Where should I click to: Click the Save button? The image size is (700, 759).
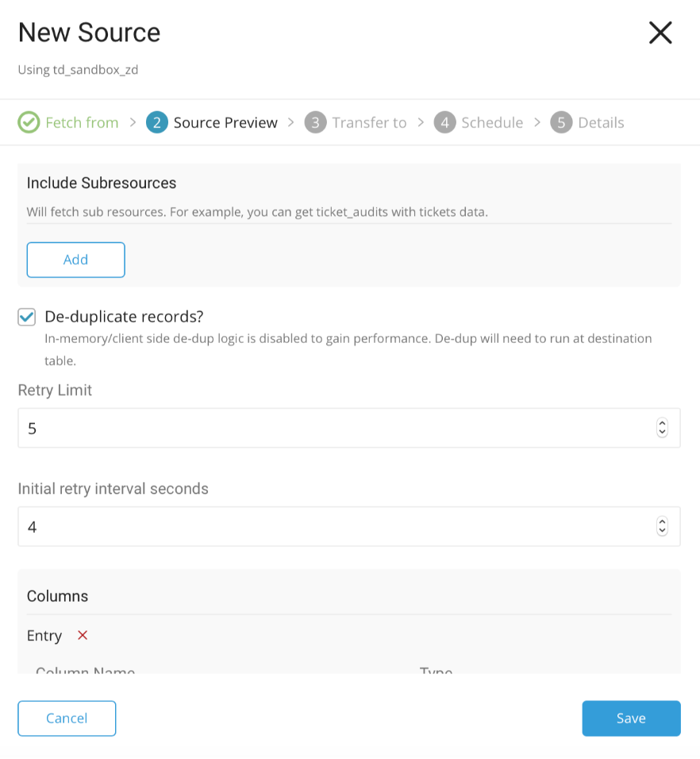(631, 719)
